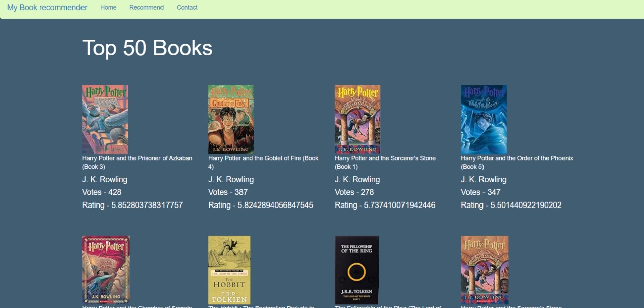The image size is (644, 308).
Task: Click the Sorcerer's Stone cover with 278 votes
Action: click(x=357, y=119)
